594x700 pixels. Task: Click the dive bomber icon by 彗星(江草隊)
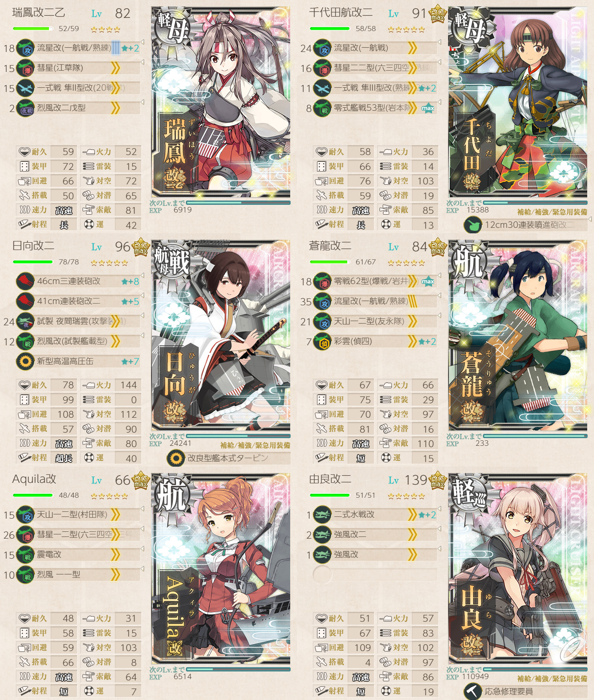tap(26, 68)
